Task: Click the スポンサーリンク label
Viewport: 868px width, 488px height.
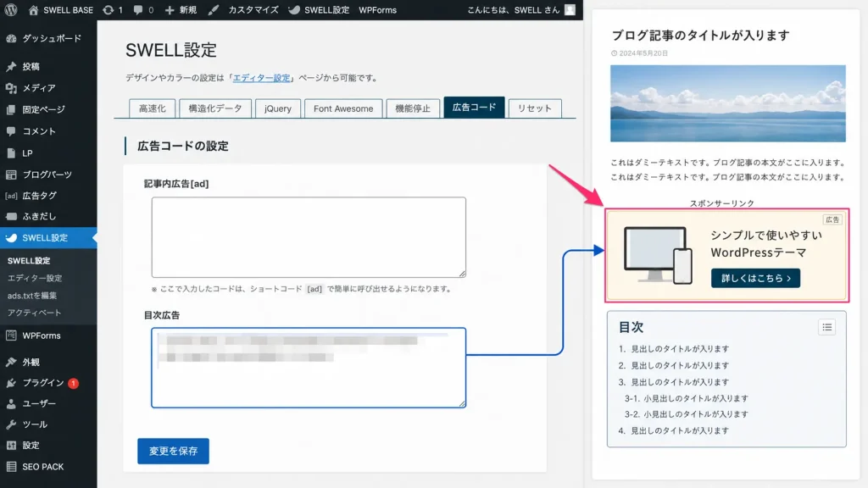Action: point(722,203)
